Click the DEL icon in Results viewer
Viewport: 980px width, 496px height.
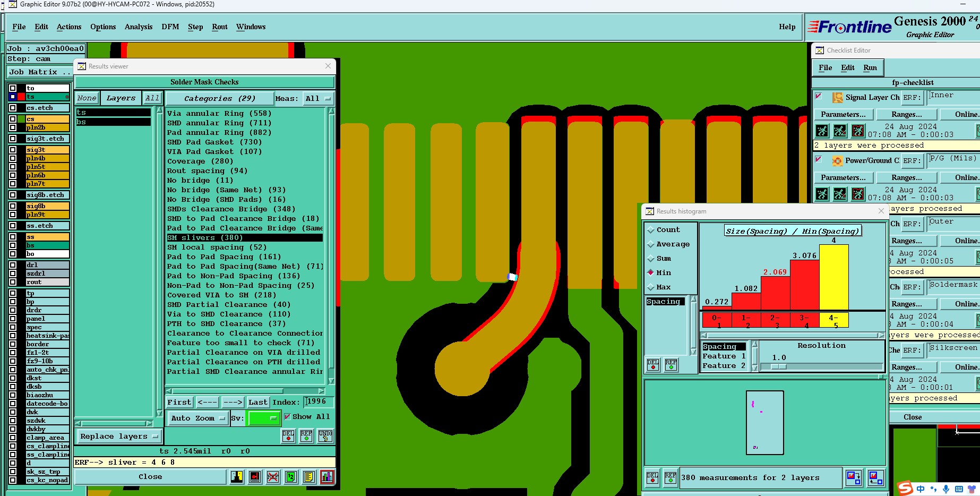pyautogui.click(x=288, y=436)
